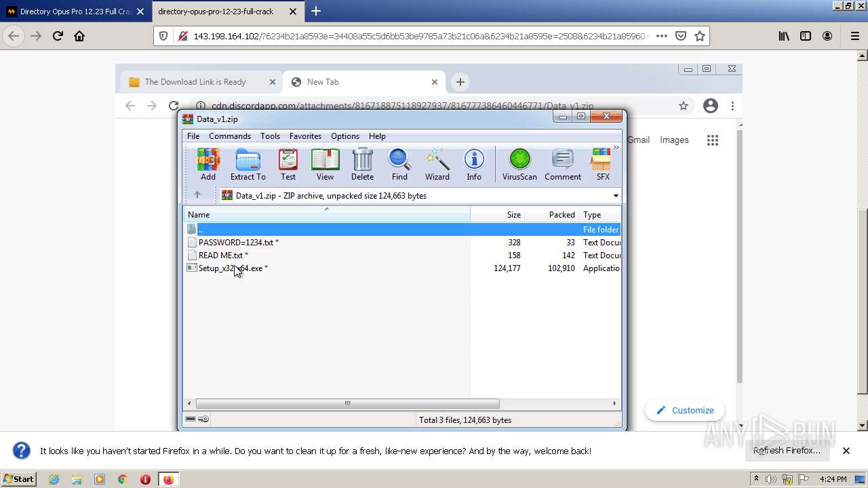Reload page in Firefox

pyautogui.click(x=58, y=36)
